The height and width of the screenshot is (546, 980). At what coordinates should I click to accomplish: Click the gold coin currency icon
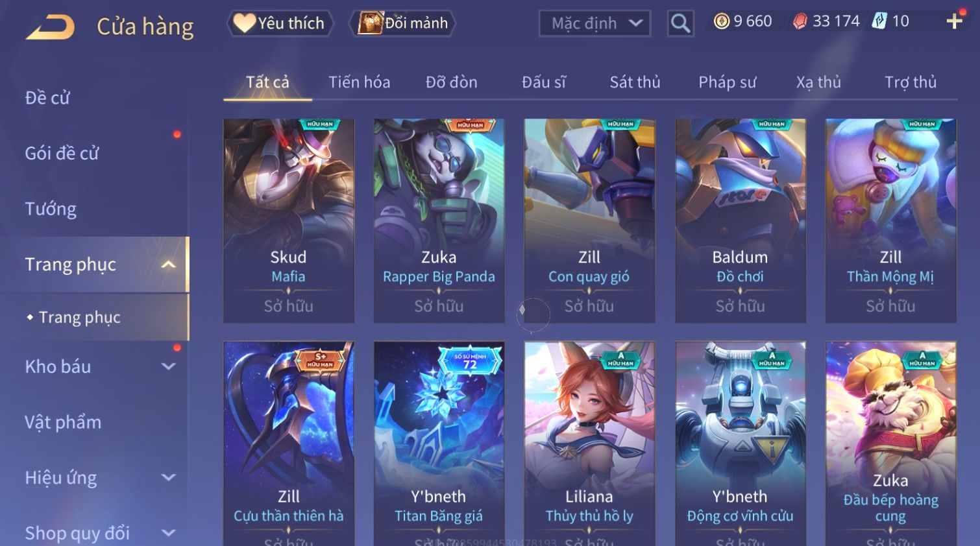point(722,21)
